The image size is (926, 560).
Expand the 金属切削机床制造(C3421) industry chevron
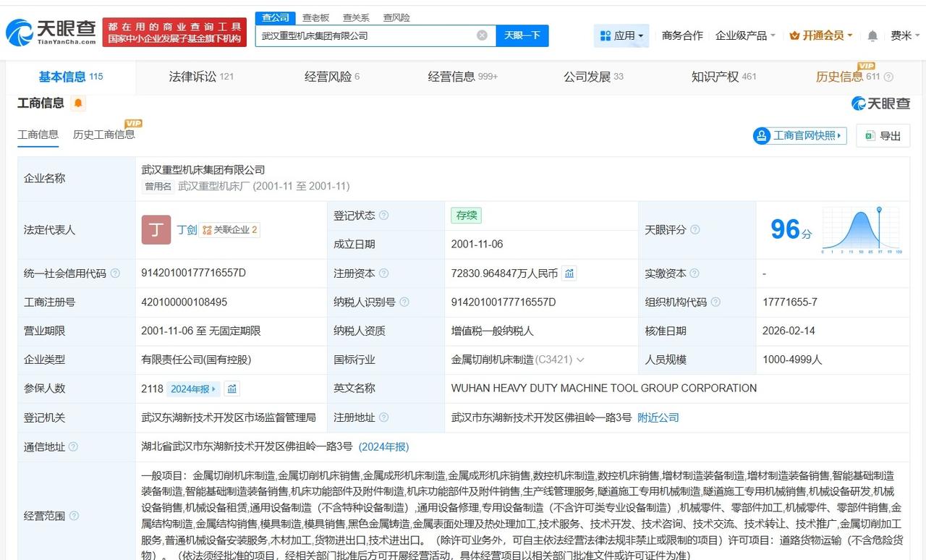click(579, 360)
